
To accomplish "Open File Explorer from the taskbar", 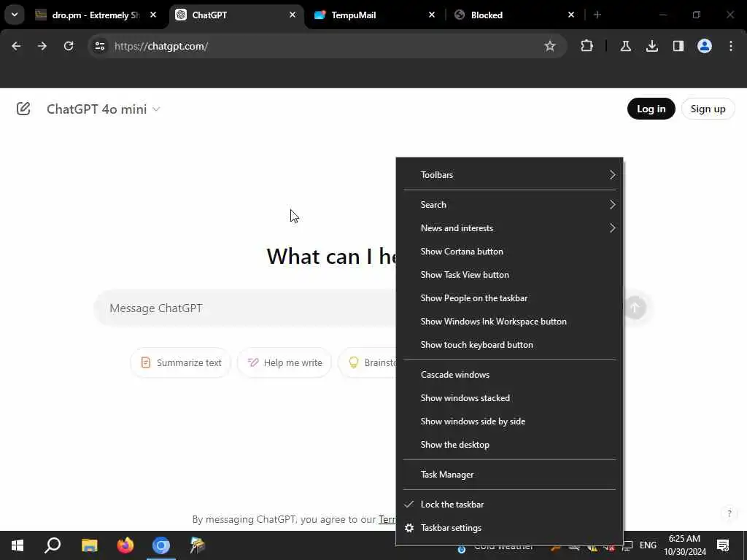I will [x=89, y=545].
